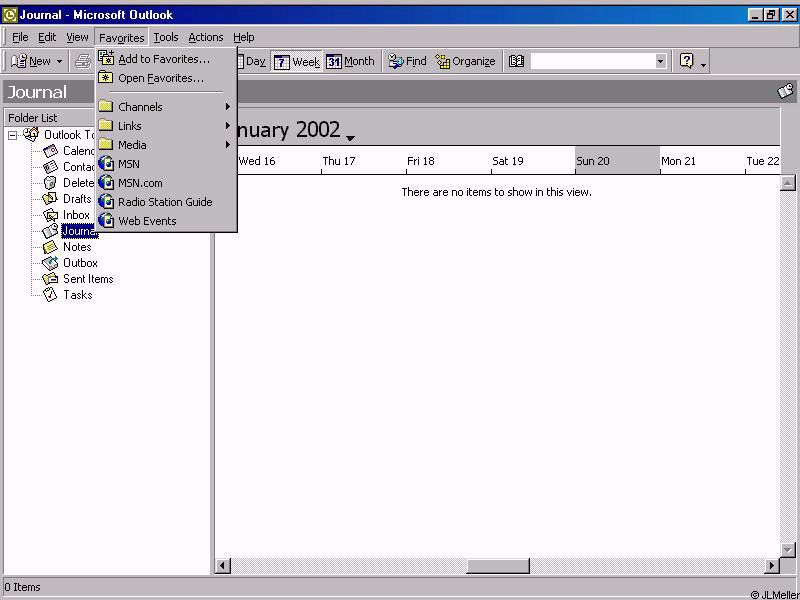The height and width of the screenshot is (600, 800).
Task: Open the Organize tool
Action: click(465, 61)
